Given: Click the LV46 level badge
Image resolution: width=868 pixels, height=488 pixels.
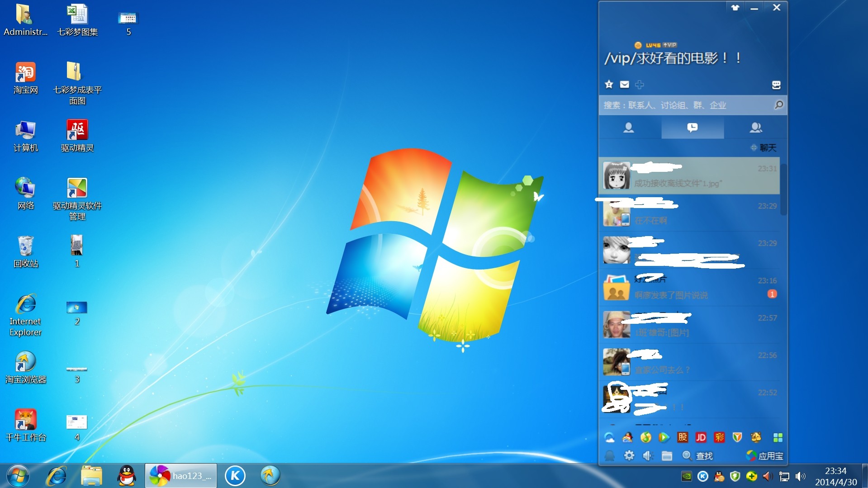Looking at the screenshot, I should point(653,45).
